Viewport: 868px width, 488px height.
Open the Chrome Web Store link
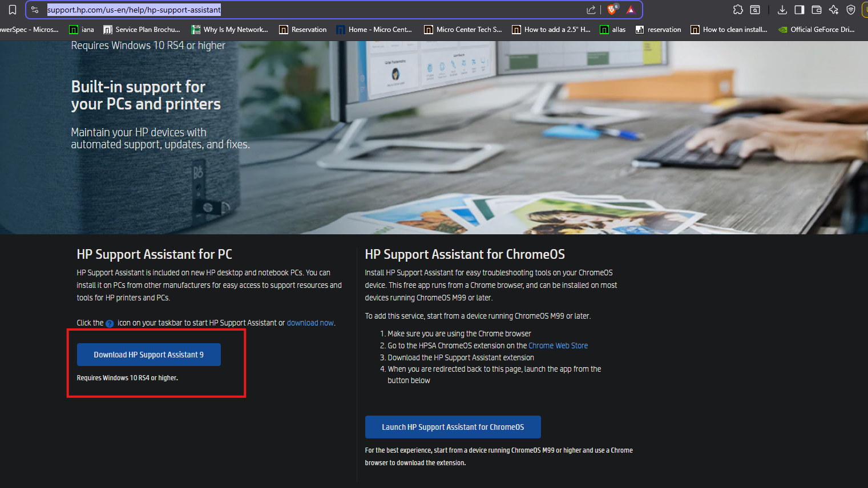click(x=558, y=345)
